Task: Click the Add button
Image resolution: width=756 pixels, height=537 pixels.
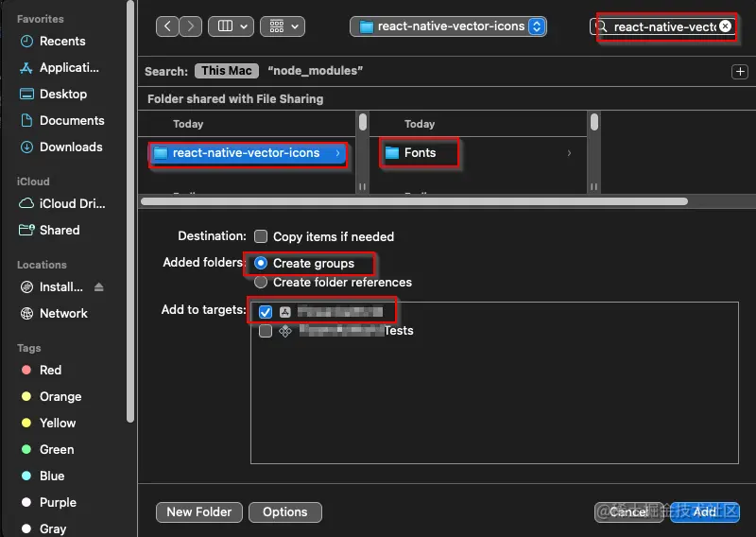Action: (704, 511)
